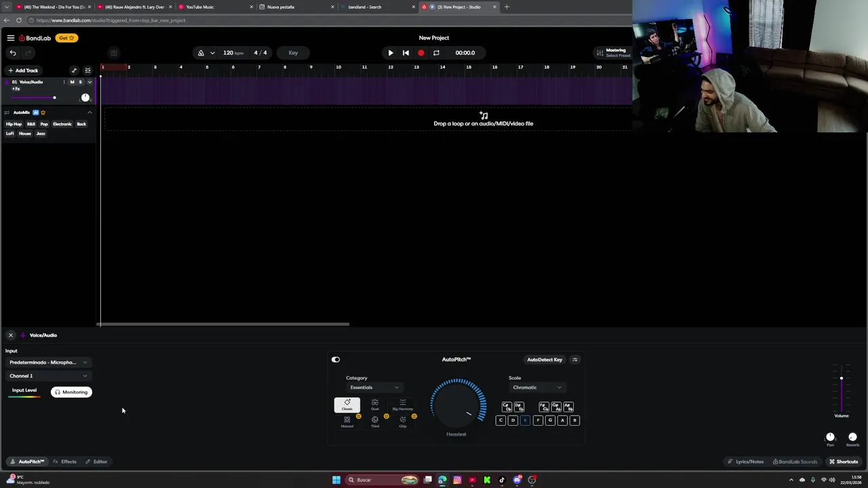Select R&B AutoMix genre
The height and width of the screenshot is (488, 868).
[x=31, y=124]
